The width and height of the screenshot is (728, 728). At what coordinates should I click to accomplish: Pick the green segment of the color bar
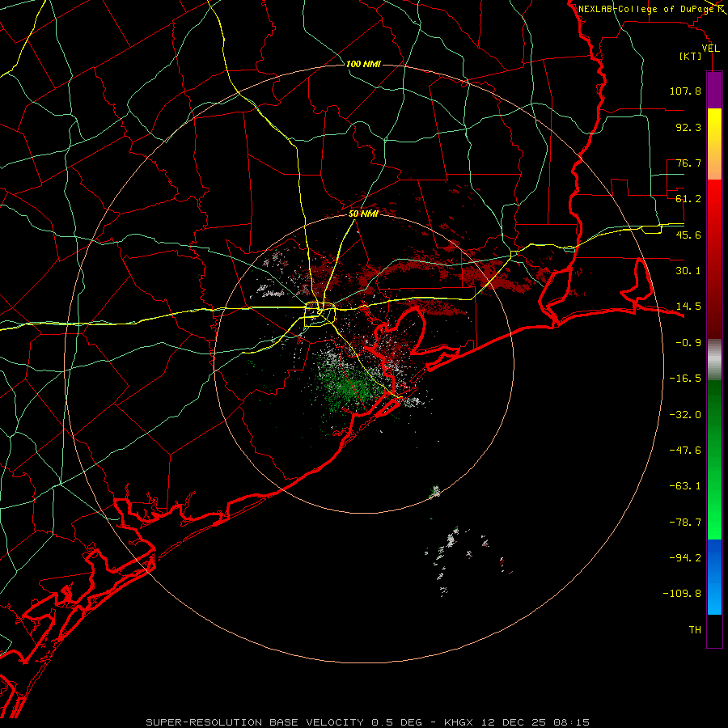[x=714, y=459]
